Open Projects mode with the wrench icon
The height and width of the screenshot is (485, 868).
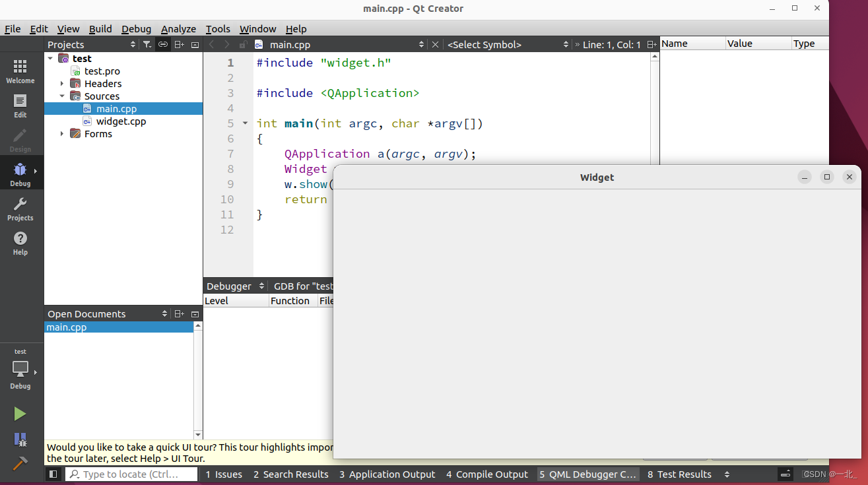pyautogui.click(x=20, y=209)
